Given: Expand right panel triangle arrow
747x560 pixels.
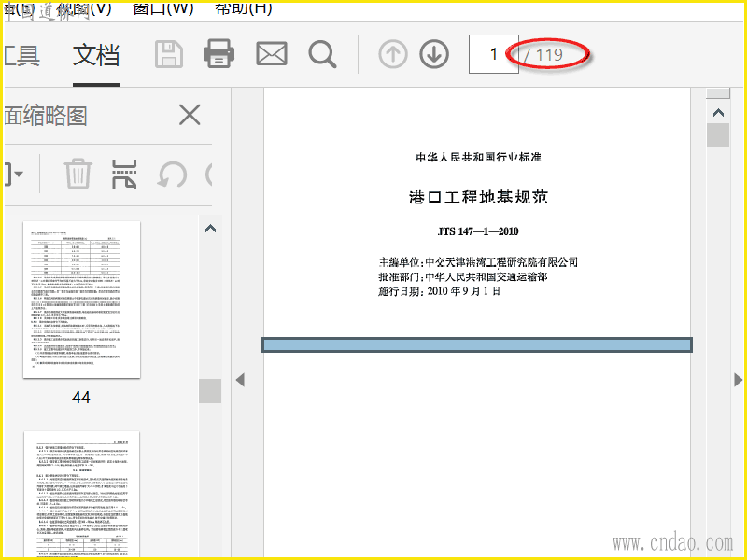Looking at the screenshot, I should pyautogui.click(x=739, y=380).
